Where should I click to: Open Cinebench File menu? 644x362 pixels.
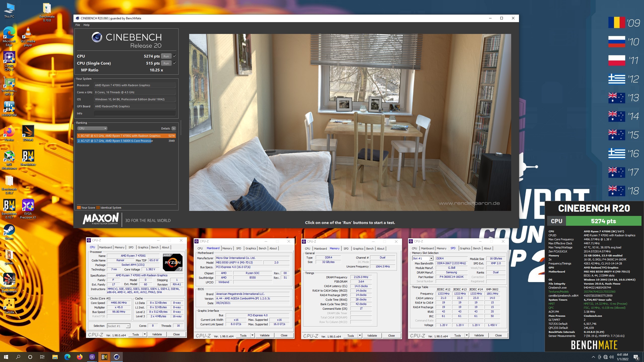[x=78, y=25]
